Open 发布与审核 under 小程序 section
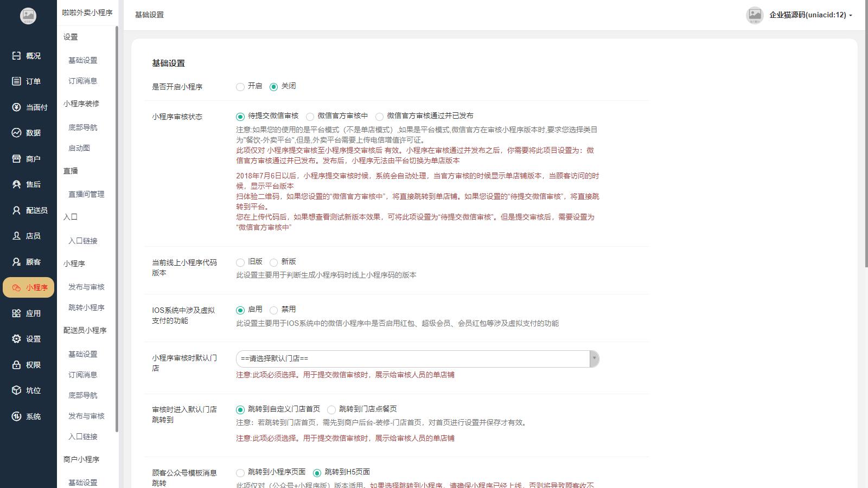This screenshot has width=868, height=488. point(86,287)
